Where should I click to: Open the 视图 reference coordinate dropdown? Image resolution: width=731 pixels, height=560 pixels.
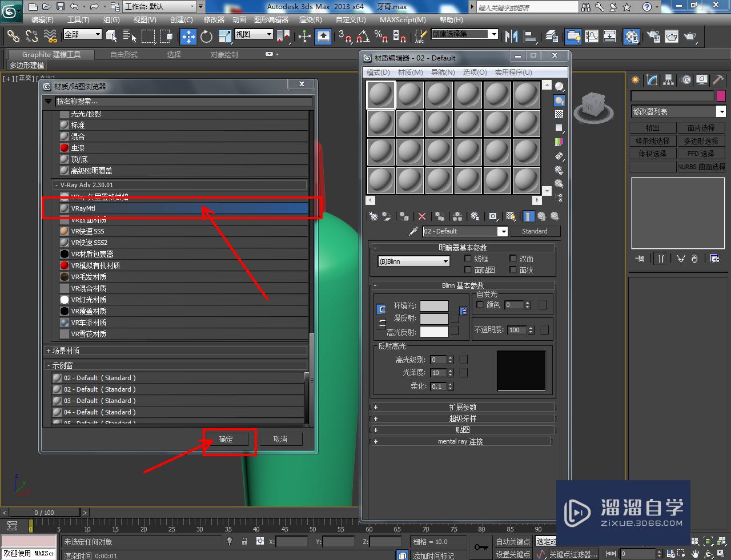254,34
